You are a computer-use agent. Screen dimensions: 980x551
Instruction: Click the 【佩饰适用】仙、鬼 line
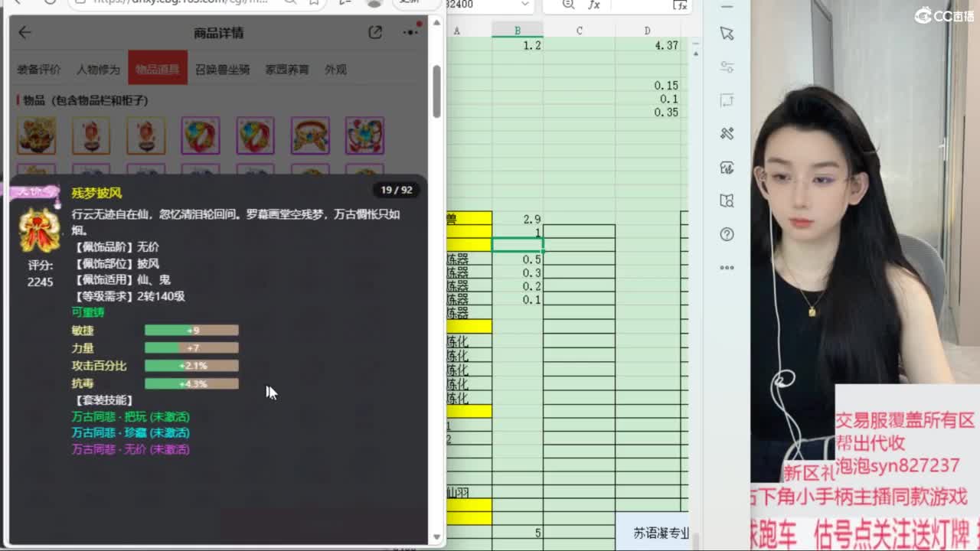[121, 280]
